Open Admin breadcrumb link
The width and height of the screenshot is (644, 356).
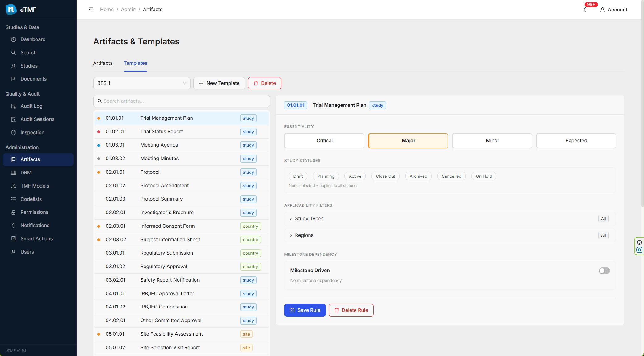click(x=128, y=10)
